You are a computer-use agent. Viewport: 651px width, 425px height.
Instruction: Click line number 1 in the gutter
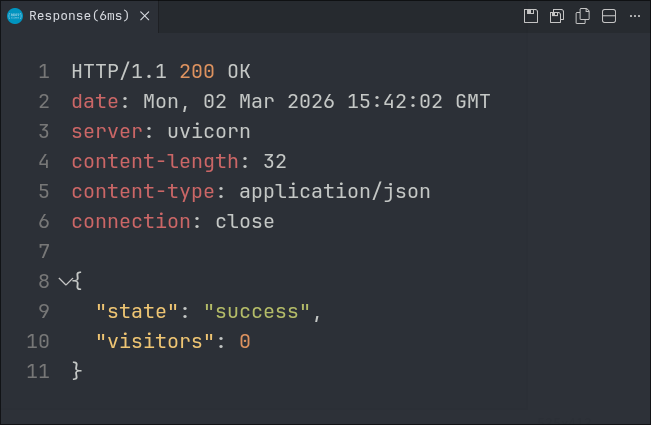click(x=43, y=71)
